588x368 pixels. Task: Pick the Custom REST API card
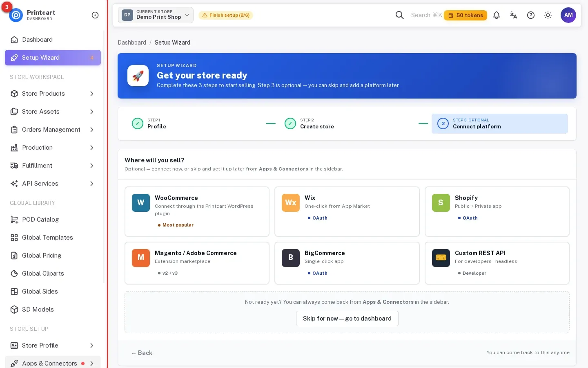497,263
